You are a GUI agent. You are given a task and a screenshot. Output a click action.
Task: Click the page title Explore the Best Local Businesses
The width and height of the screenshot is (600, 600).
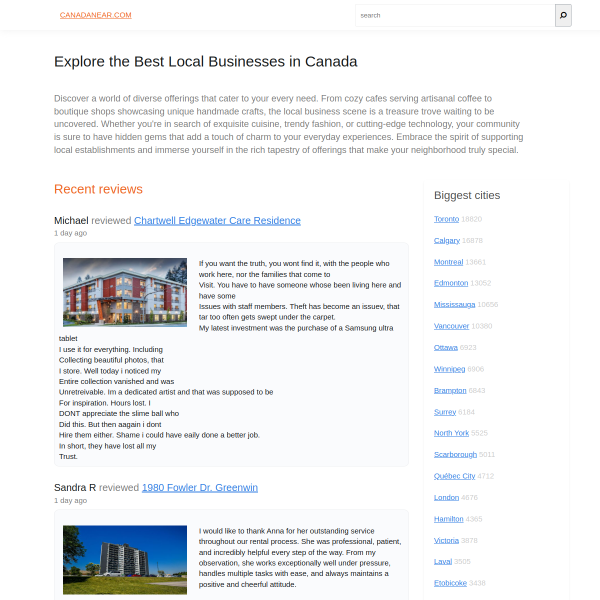(205, 62)
